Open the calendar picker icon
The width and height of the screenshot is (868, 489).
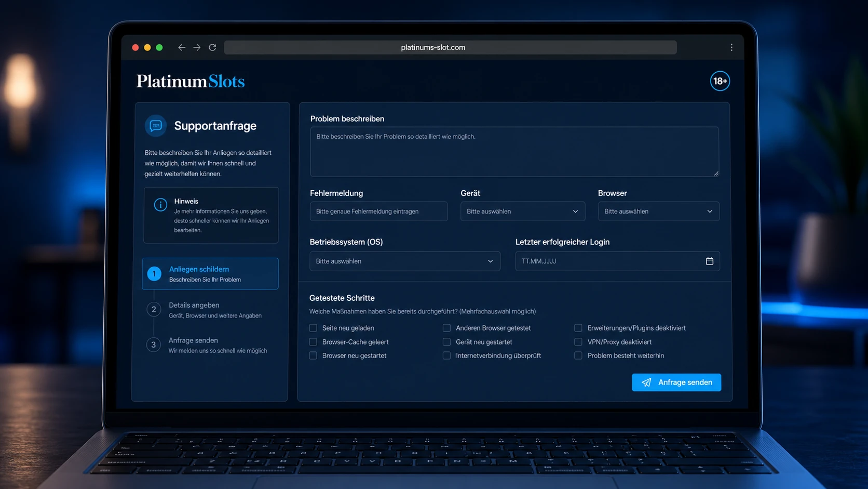pos(709,261)
